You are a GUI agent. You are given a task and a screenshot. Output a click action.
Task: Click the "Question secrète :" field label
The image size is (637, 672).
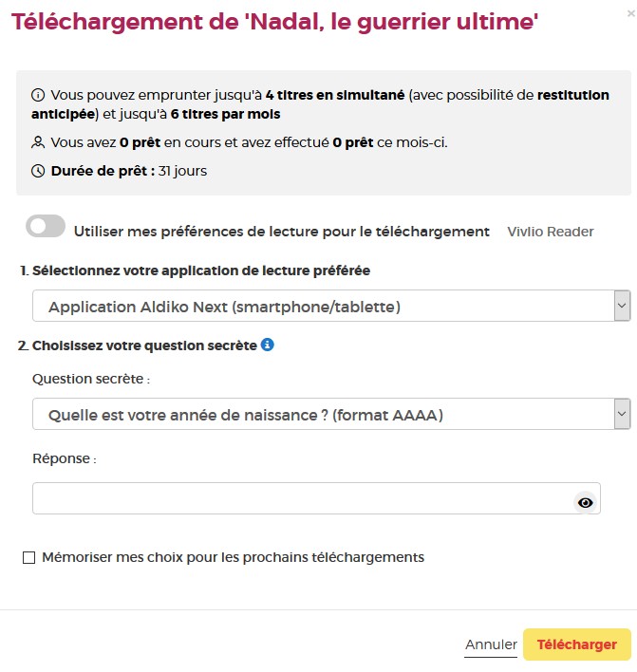91,379
